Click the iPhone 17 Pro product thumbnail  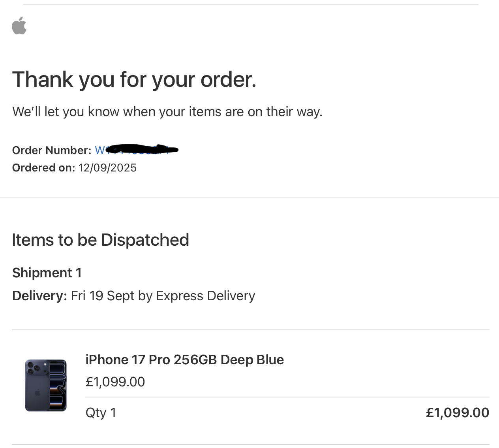(46, 385)
